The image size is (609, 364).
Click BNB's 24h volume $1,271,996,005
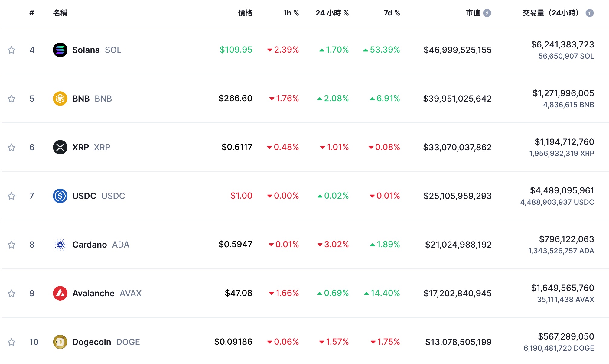[563, 93]
